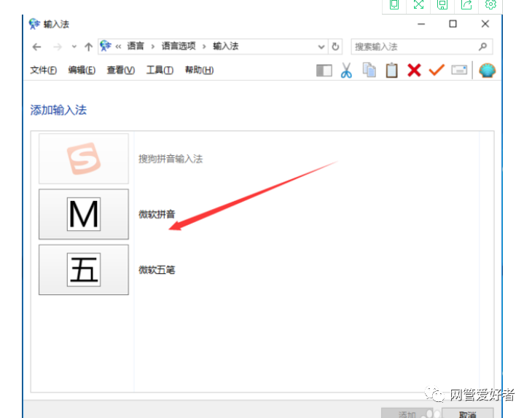The image size is (532, 418).
Task: Click the 搜狗拼音输入法 label
Action: pos(171,159)
